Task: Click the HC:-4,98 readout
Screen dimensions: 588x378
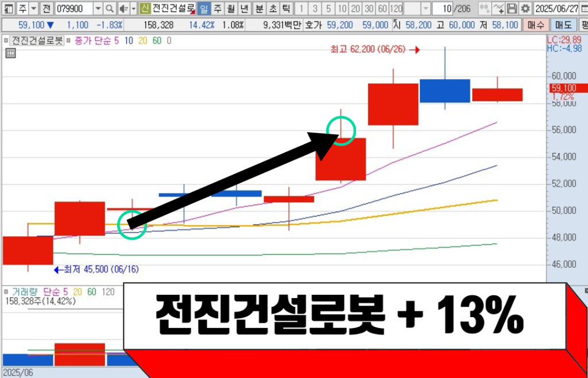Action: point(565,48)
